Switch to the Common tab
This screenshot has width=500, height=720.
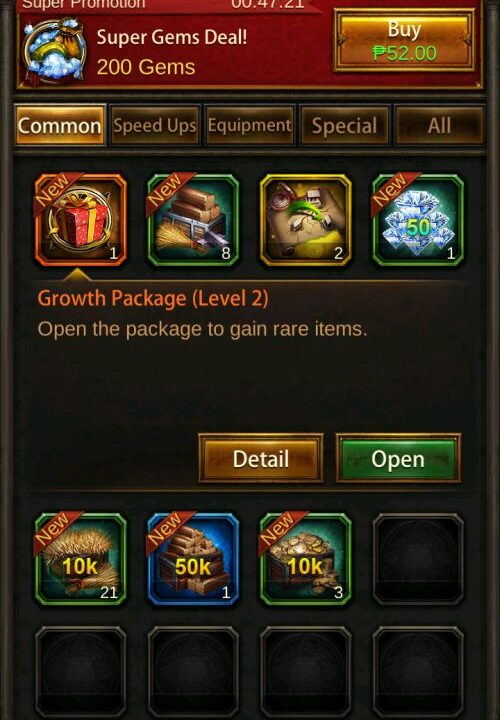pyautogui.click(x=60, y=126)
